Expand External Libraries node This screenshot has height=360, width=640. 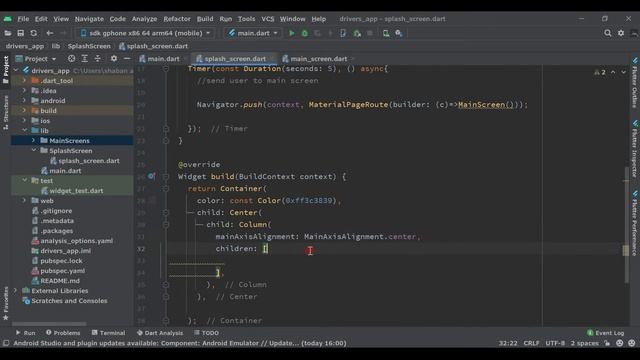click(16, 291)
